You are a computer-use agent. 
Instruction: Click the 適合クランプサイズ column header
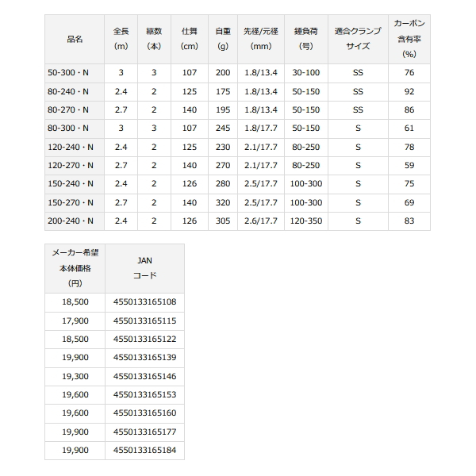point(359,39)
